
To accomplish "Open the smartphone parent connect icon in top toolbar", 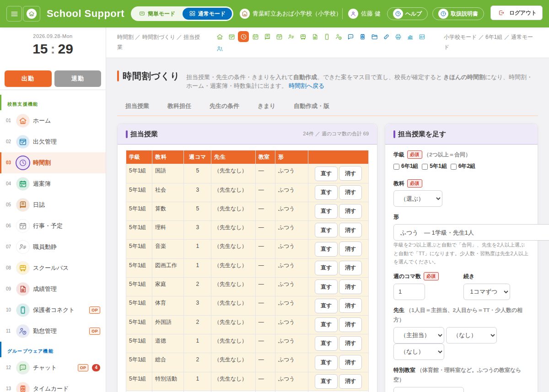I will [x=327, y=37].
